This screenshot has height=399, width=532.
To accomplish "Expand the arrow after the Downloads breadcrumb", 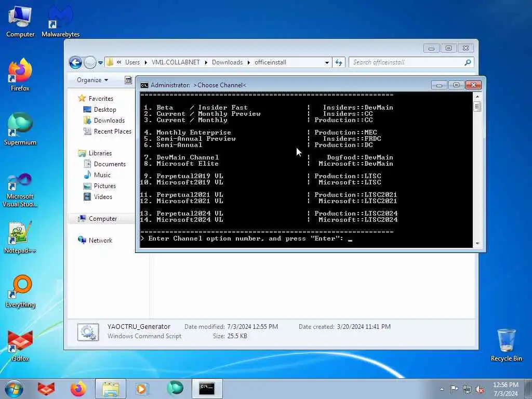I will tap(249, 62).
